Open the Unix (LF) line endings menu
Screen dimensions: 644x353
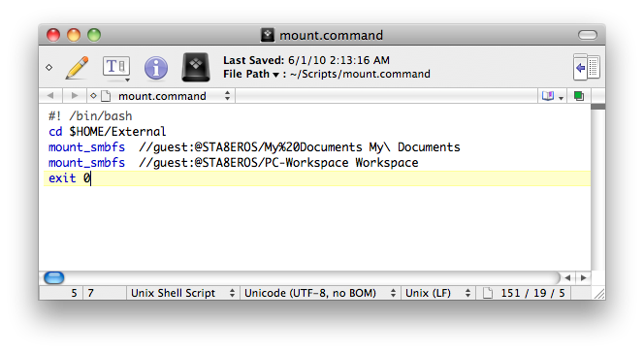(437, 293)
